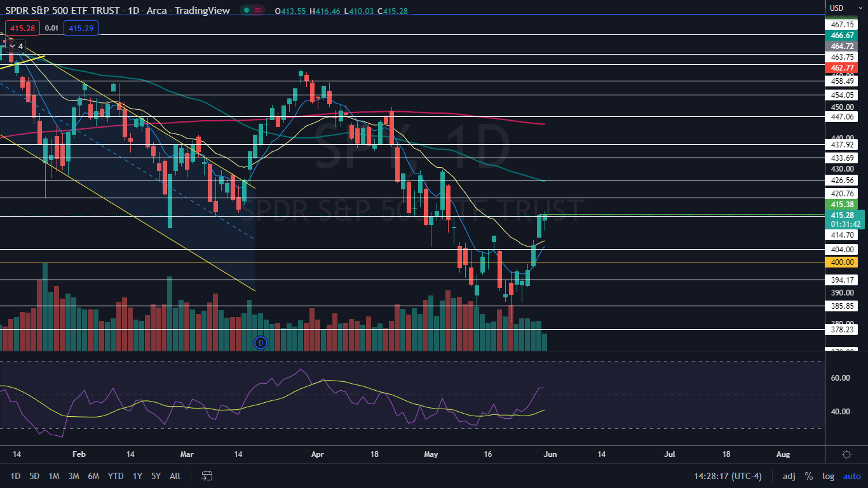Click the Aug date label on time axis
The height and width of the screenshot is (488, 868).
[x=783, y=454]
